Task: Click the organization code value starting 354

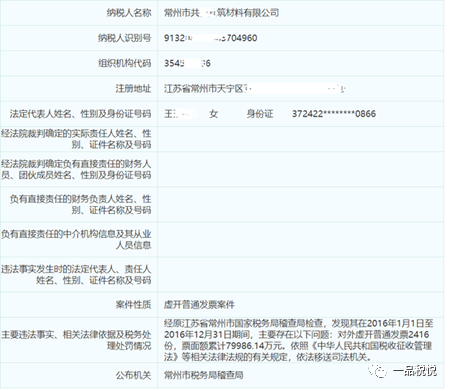Action: coord(187,63)
